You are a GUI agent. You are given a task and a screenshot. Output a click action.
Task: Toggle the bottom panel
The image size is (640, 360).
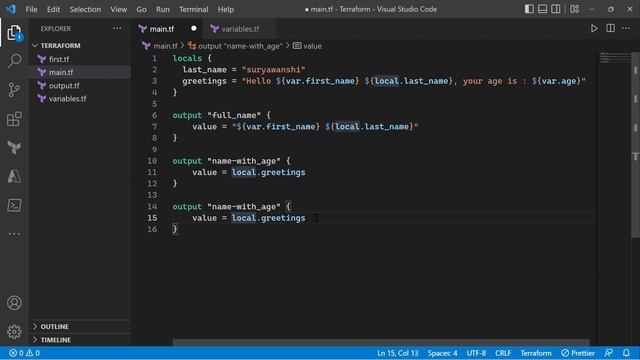(542, 9)
